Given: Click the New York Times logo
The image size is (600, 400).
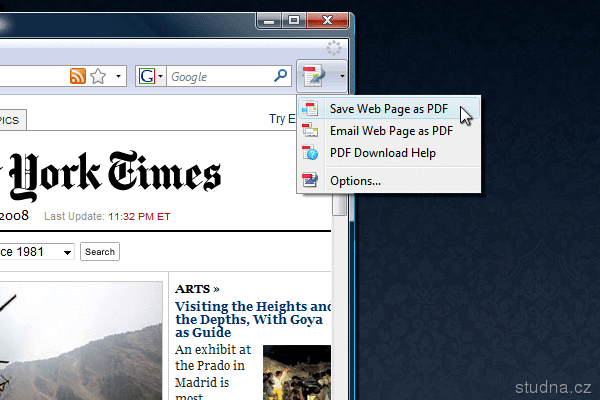Looking at the screenshot, I should pyautogui.click(x=111, y=175).
